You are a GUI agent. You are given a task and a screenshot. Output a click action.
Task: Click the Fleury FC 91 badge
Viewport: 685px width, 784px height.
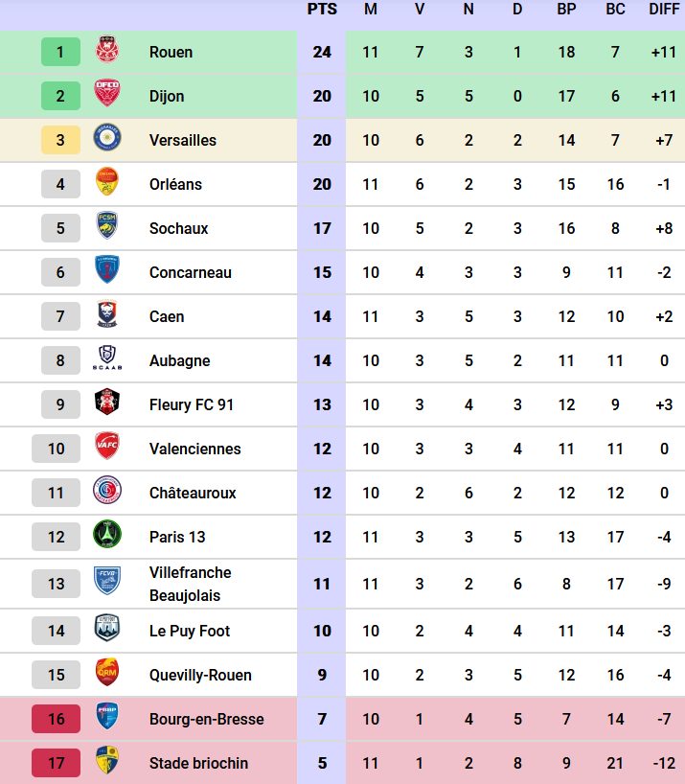click(x=106, y=404)
